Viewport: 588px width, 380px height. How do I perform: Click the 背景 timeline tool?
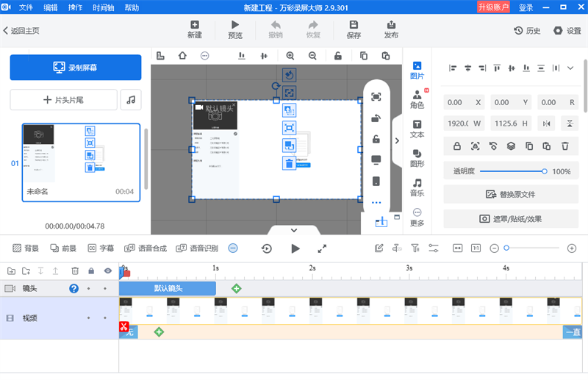(26, 248)
